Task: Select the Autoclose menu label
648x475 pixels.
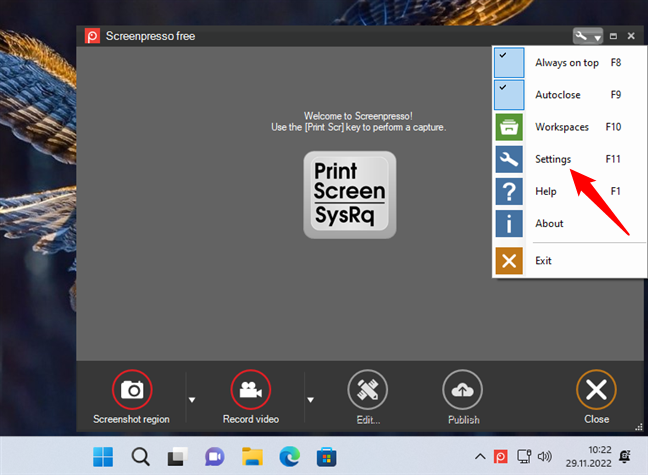Action: coord(557,95)
